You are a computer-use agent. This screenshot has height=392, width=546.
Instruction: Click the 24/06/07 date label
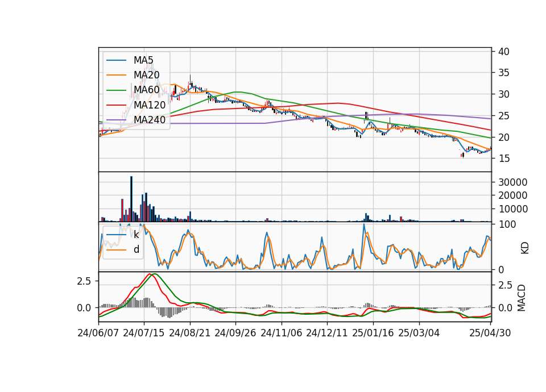[98, 333]
